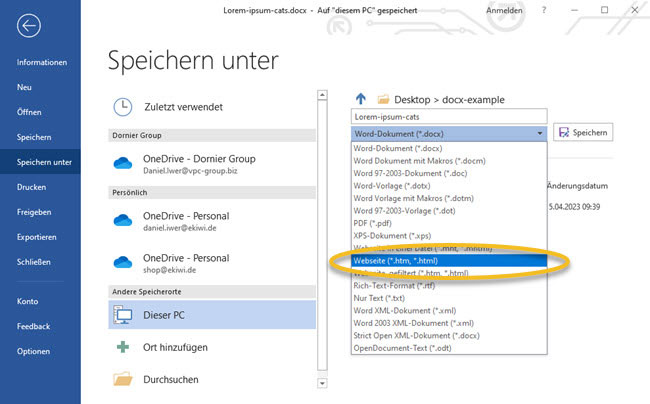650x404 pixels.
Task: Choose Word 97-2003-Vorlage (*.dot)
Action: (449, 210)
